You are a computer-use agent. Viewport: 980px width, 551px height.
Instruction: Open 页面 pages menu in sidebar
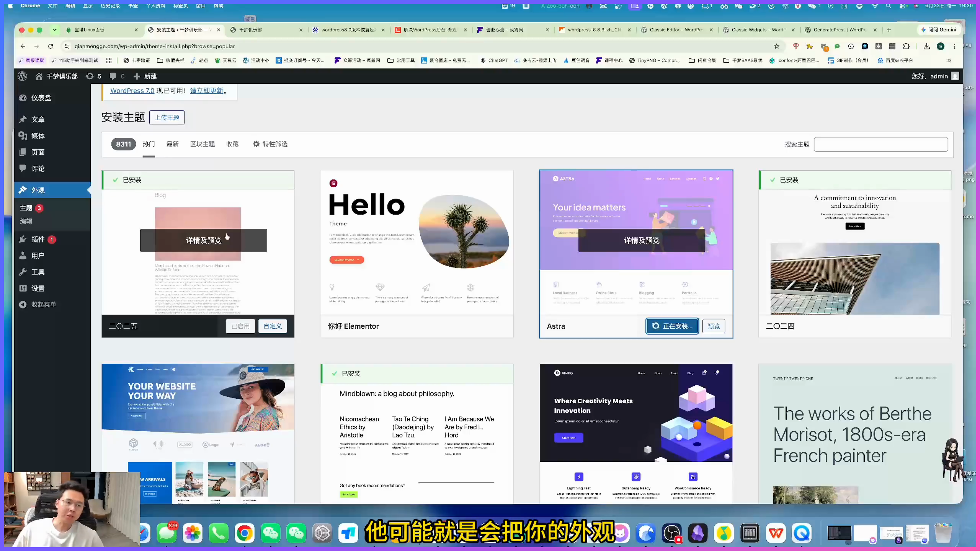(x=52, y=152)
